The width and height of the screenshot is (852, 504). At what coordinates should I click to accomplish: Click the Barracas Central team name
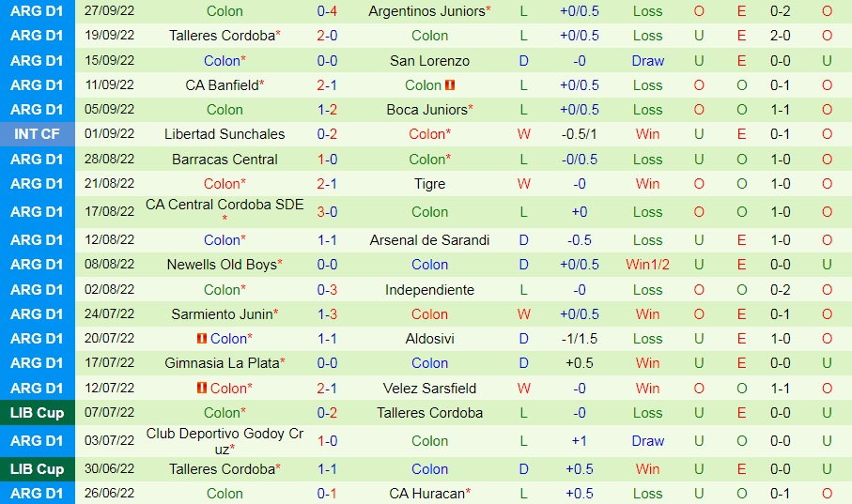225,160
